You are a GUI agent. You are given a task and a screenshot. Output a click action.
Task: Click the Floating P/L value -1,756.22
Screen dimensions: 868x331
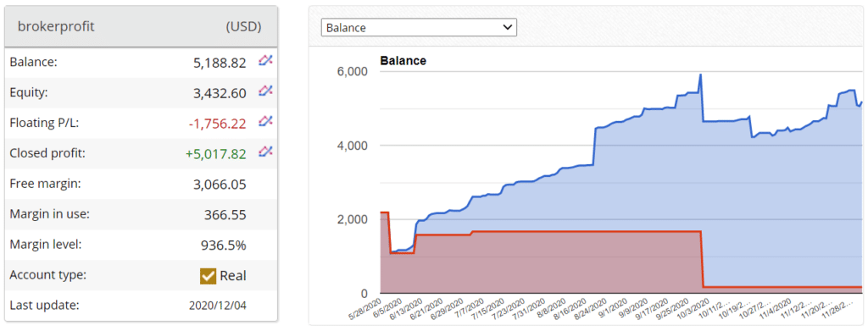pos(217,124)
